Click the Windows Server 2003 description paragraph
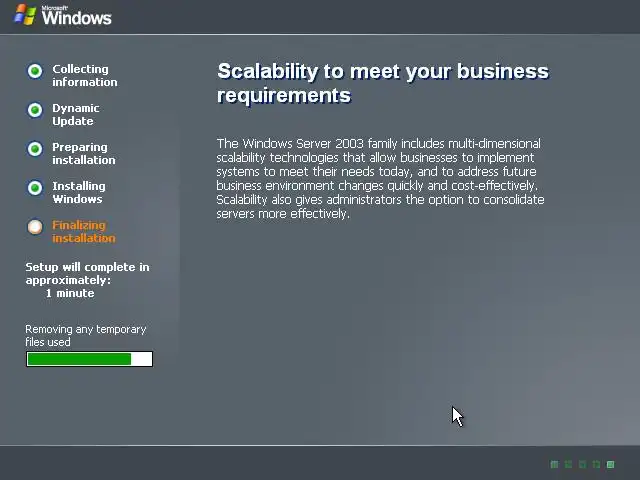Screen dimensions: 640x480 click(380, 178)
